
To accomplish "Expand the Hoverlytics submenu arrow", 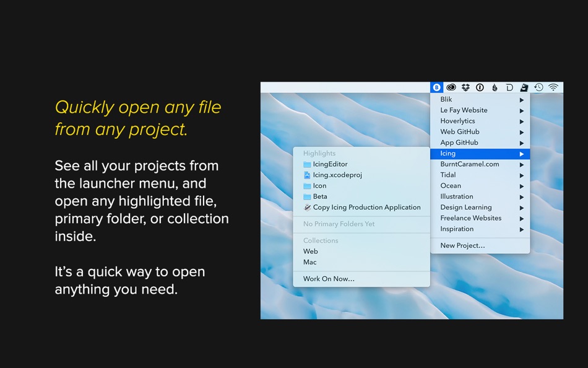I will [x=522, y=121].
